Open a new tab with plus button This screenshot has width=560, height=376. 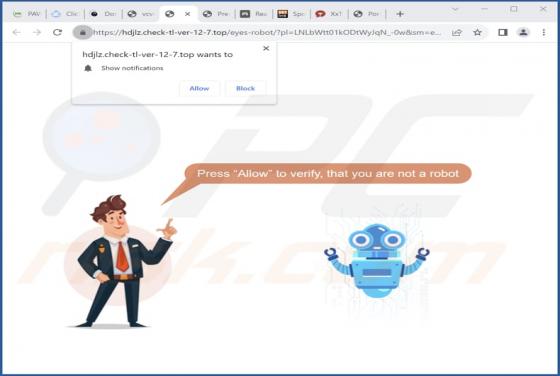[400, 14]
